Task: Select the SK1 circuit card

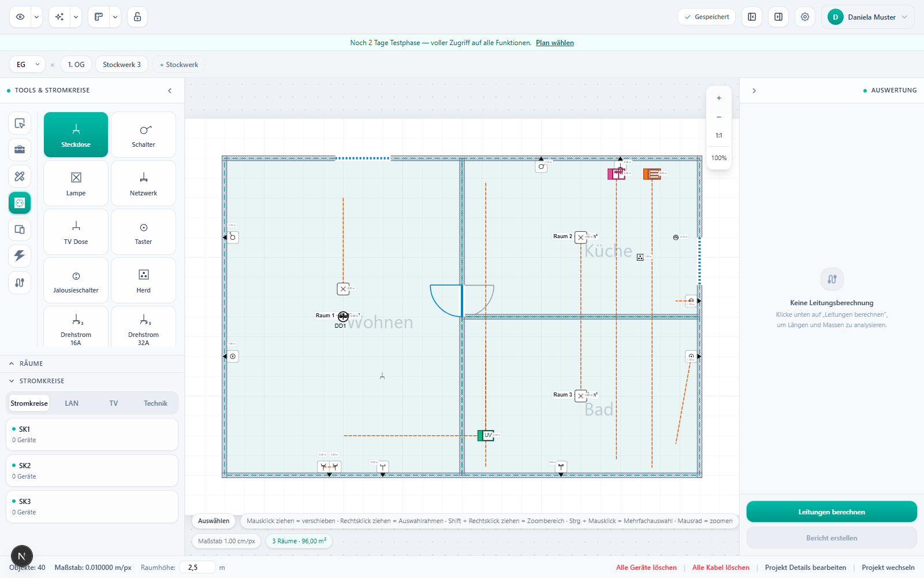Action: 92,435
